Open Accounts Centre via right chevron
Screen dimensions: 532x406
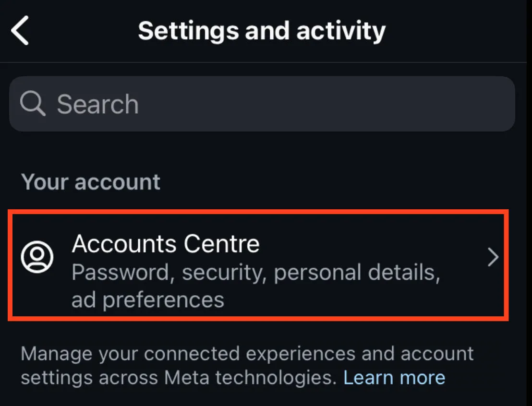click(493, 258)
